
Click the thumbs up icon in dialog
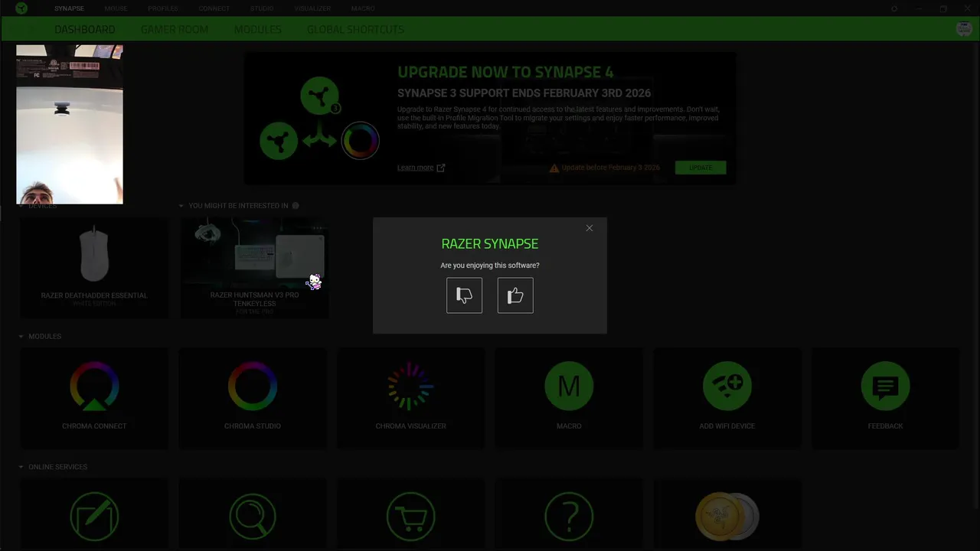tap(515, 295)
